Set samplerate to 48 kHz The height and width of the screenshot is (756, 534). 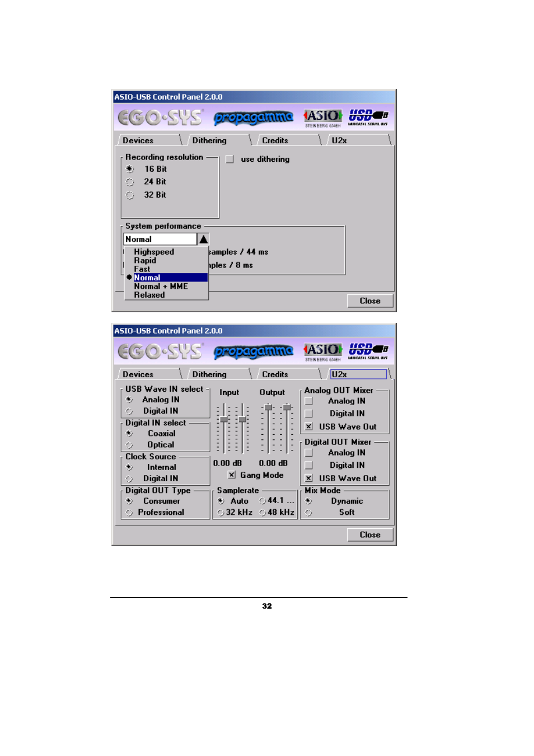point(263,513)
